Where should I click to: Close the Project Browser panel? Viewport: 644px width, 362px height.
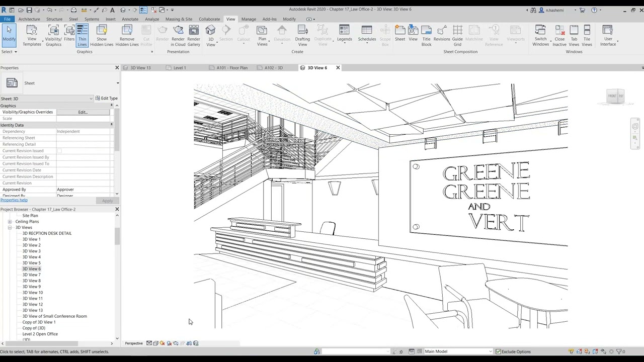117,209
